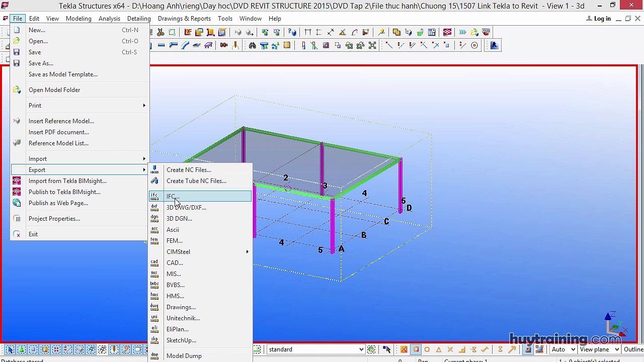Expand the Import submenu

point(79,158)
